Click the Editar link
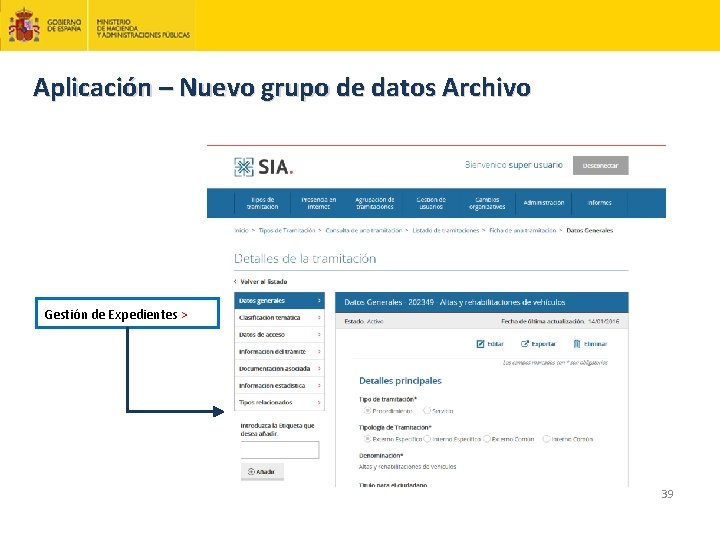Image resolution: width=720 pixels, height=540 pixels. pyautogui.click(x=490, y=344)
